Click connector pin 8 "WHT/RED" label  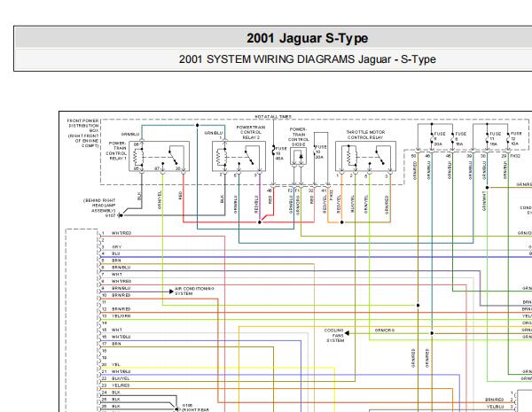121,282
